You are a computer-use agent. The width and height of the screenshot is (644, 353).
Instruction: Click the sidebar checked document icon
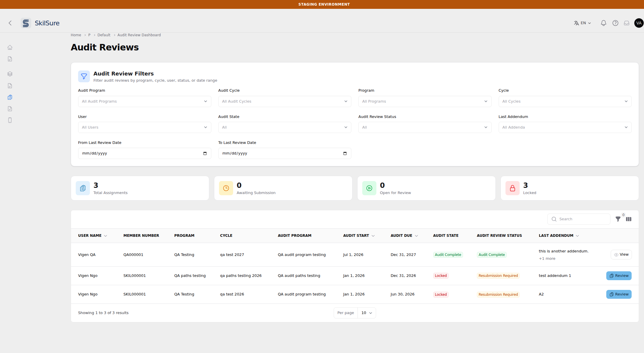tap(10, 109)
